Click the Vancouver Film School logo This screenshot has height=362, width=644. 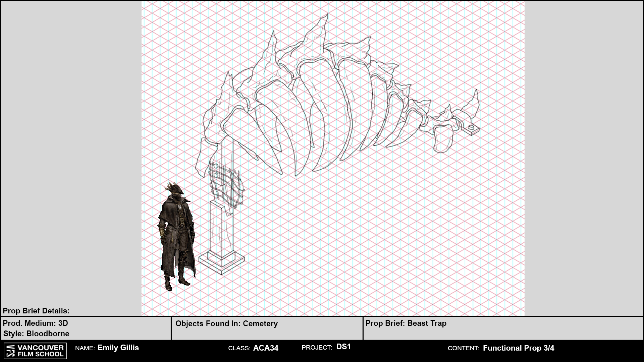(35, 351)
